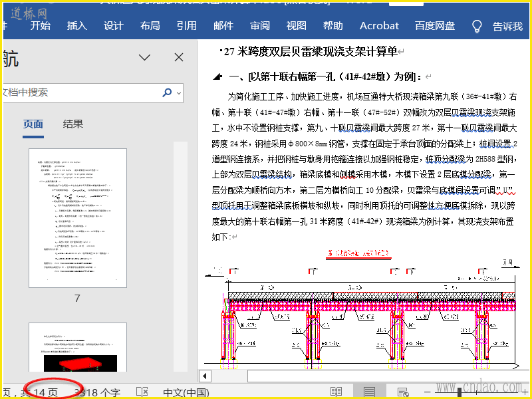532x399 pixels.
Task: Open the 引用 ribbon tab
Action: 187,26
